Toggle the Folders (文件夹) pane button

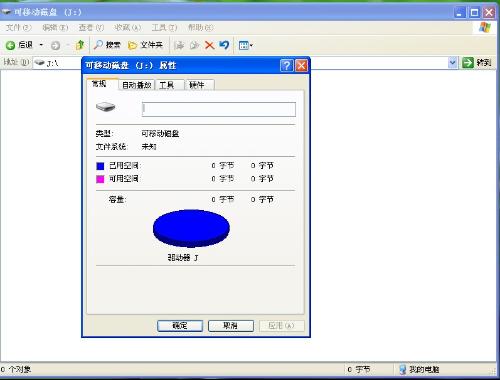pos(146,45)
